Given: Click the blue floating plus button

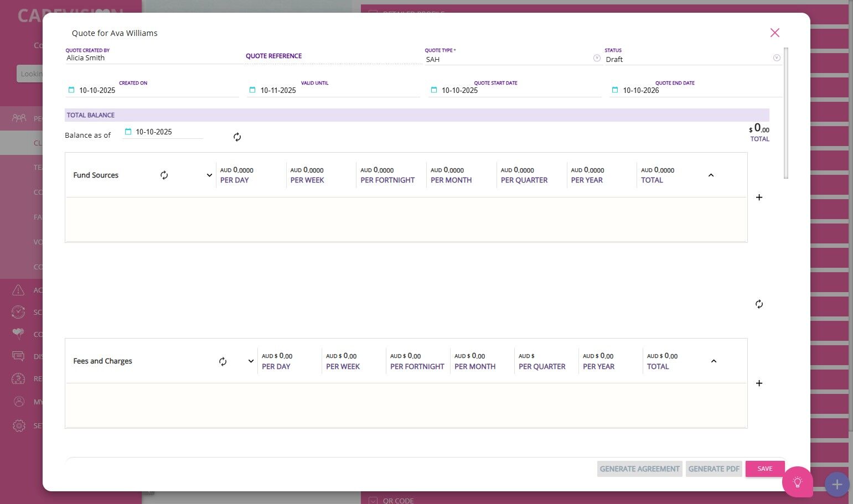Looking at the screenshot, I should (x=837, y=485).
